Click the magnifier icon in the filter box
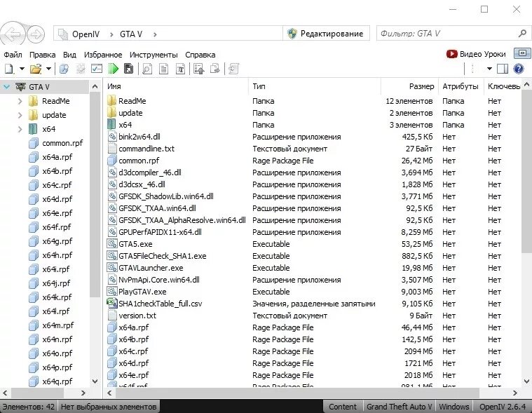 coord(522,33)
